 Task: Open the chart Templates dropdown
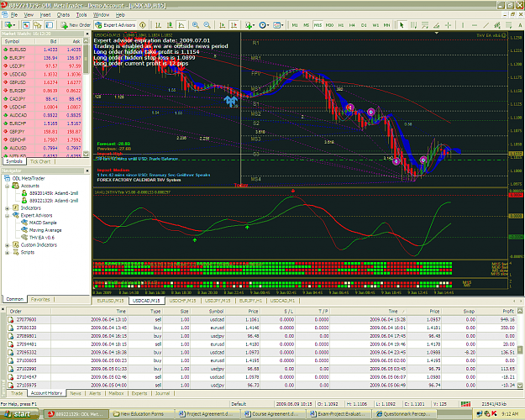click(278, 25)
